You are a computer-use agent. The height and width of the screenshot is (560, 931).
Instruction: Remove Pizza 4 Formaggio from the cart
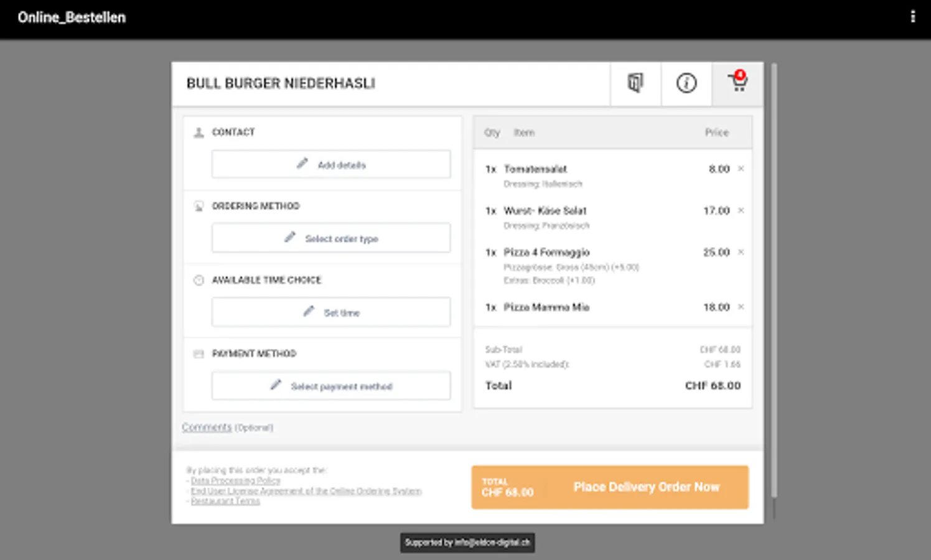tap(741, 252)
